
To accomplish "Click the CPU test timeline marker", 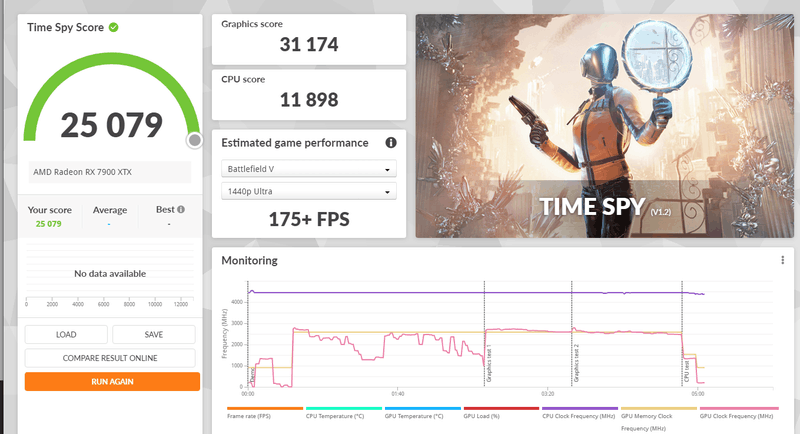I will 687,371.
